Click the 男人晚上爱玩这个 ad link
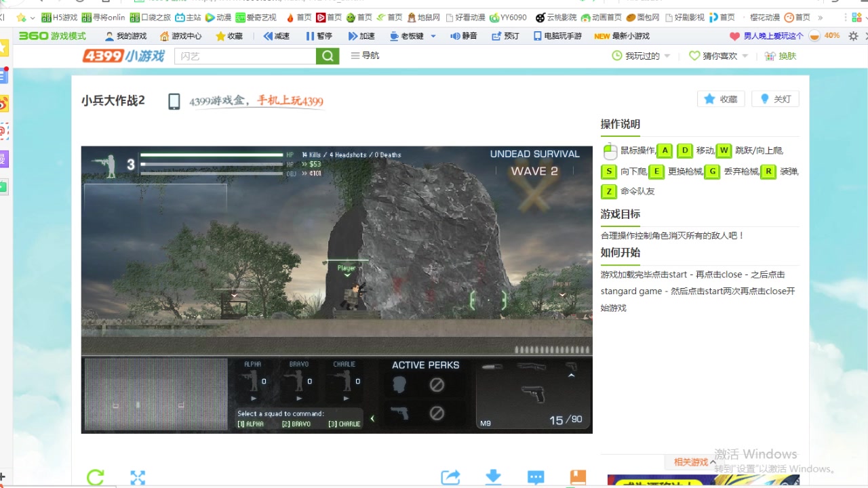868x488 pixels. coord(766,36)
